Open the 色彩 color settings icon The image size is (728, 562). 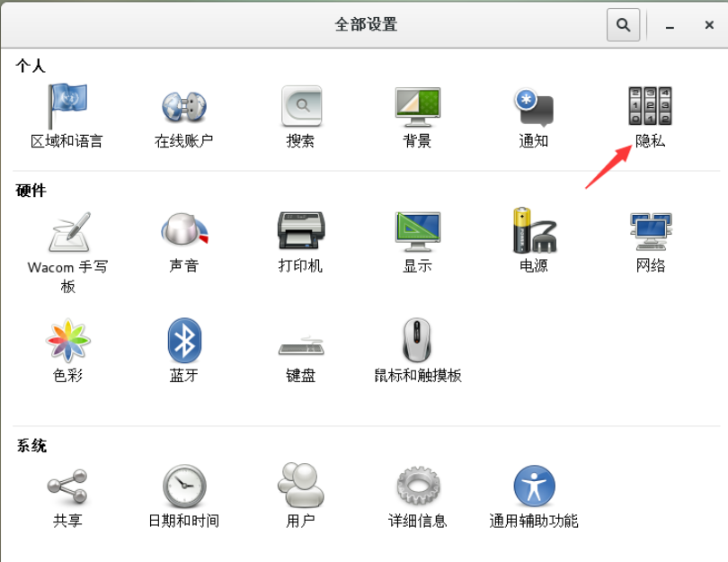[x=67, y=341]
